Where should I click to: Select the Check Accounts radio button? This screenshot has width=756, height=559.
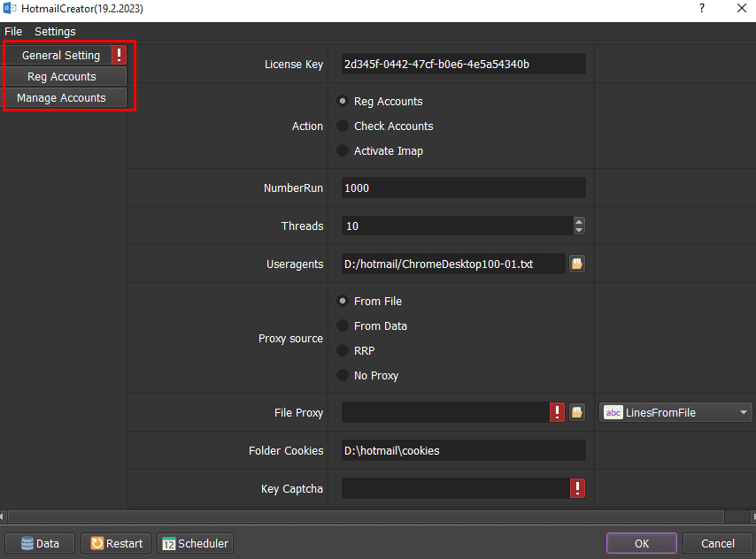[343, 126]
